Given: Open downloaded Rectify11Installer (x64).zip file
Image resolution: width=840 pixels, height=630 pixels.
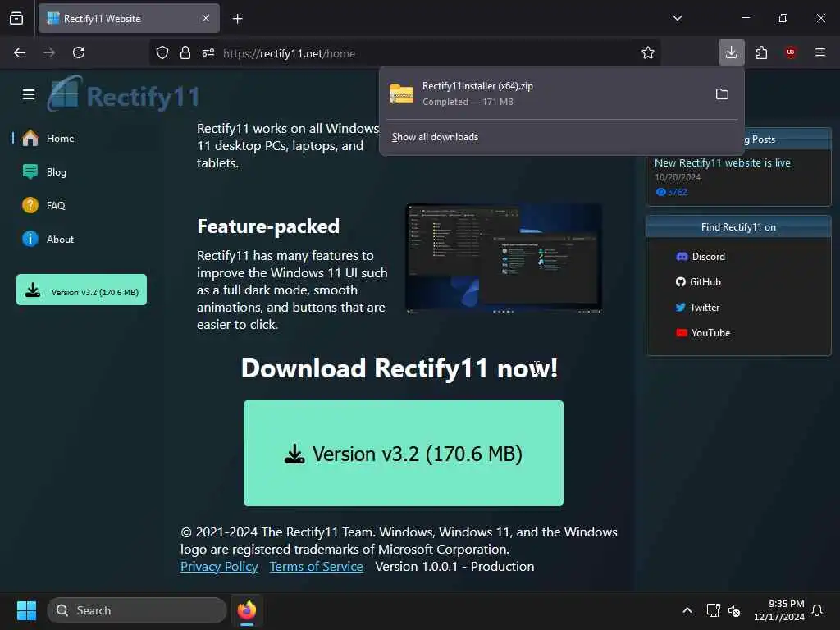Looking at the screenshot, I should [546, 94].
